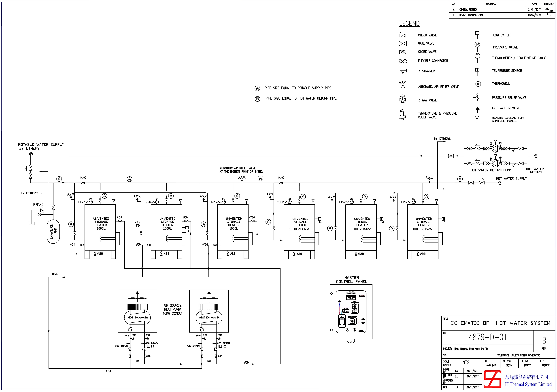
Task: Select the flexible connector legend symbol
Action: pos(403,61)
